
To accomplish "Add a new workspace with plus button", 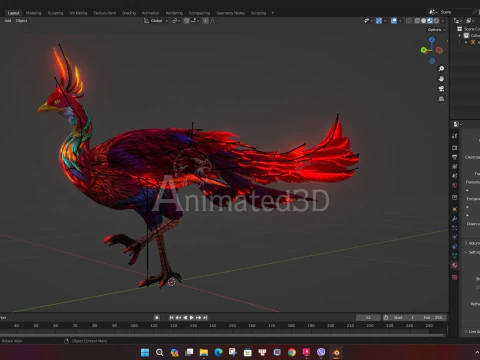I will point(272,13).
